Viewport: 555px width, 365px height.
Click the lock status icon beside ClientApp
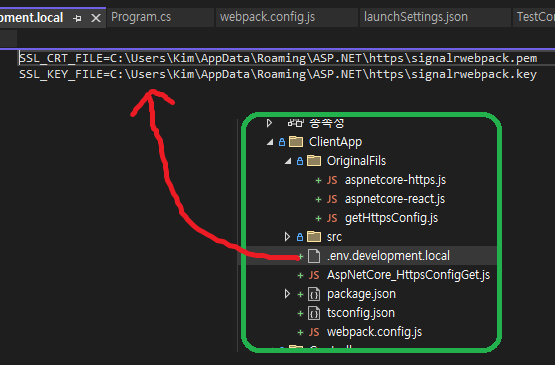point(282,142)
